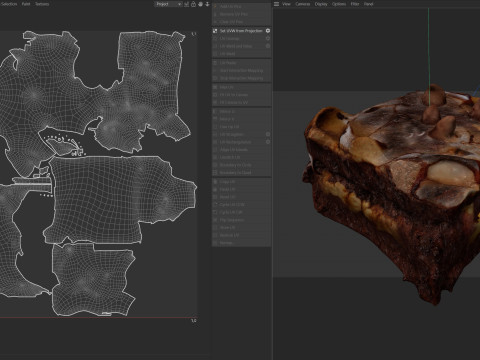Choose Stop Interactive Mapping
This screenshot has height=360, width=480.
[242, 78]
